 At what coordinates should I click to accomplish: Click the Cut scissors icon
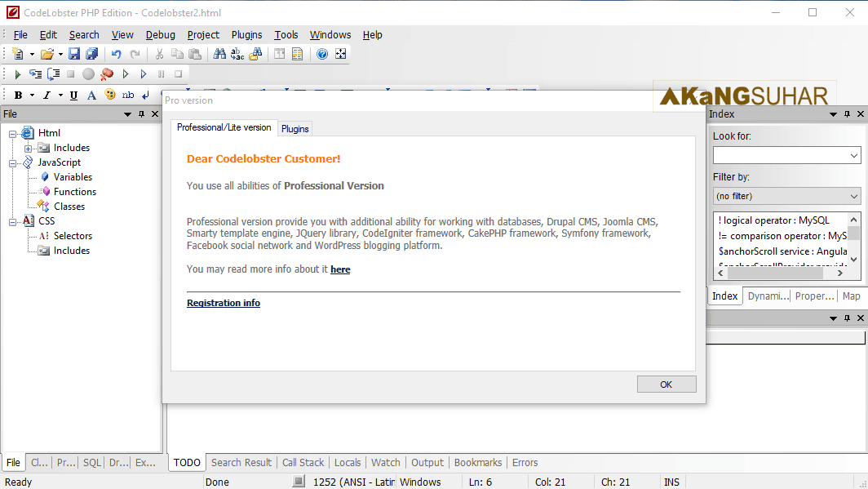pos(159,54)
